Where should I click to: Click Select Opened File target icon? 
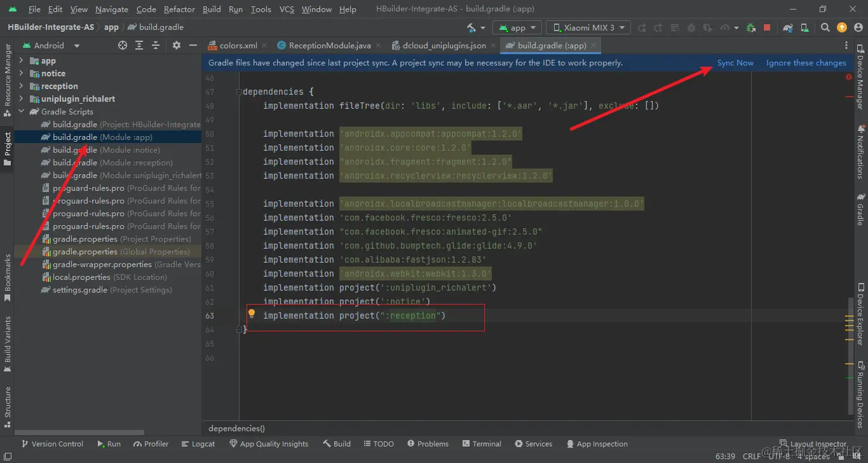point(123,45)
